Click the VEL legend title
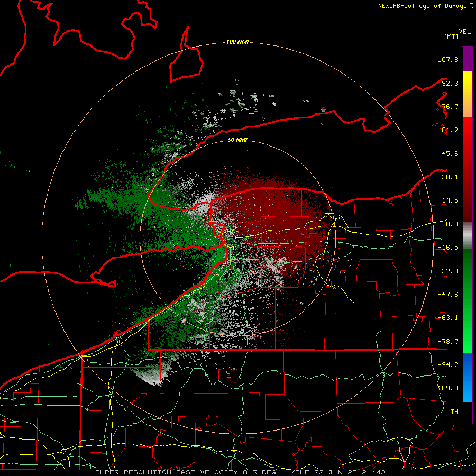 click(x=464, y=32)
